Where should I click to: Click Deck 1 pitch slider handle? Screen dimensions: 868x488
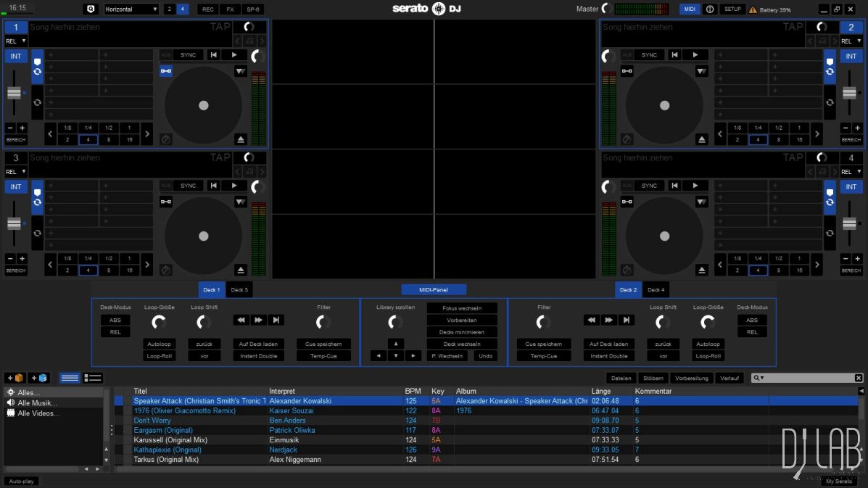pos(15,93)
